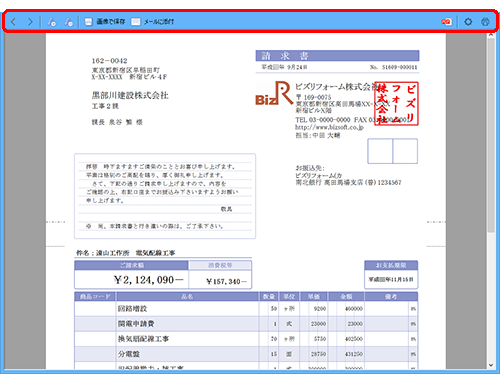The width and height of the screenshot is (500, 374).
Task: Click the company URL http://www.bizsoft.co.jp
Action: (x=329, y=127)
